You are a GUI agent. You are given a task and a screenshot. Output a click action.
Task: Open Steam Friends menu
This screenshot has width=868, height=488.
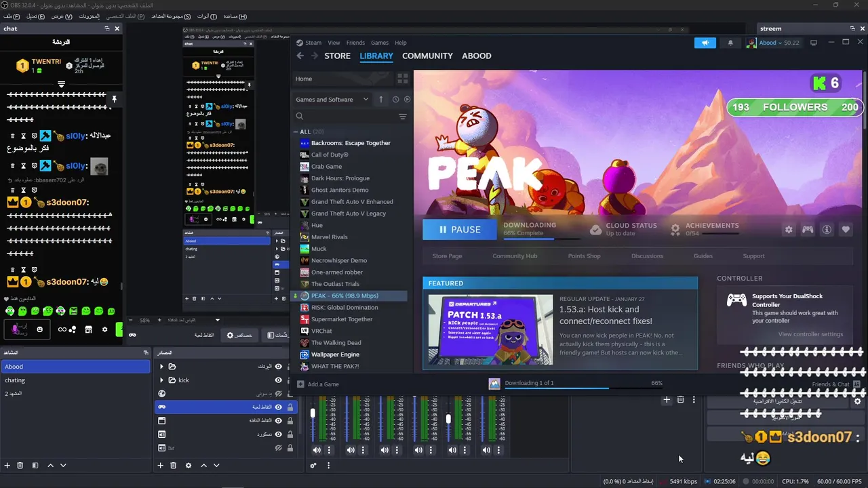pos(355,43)
